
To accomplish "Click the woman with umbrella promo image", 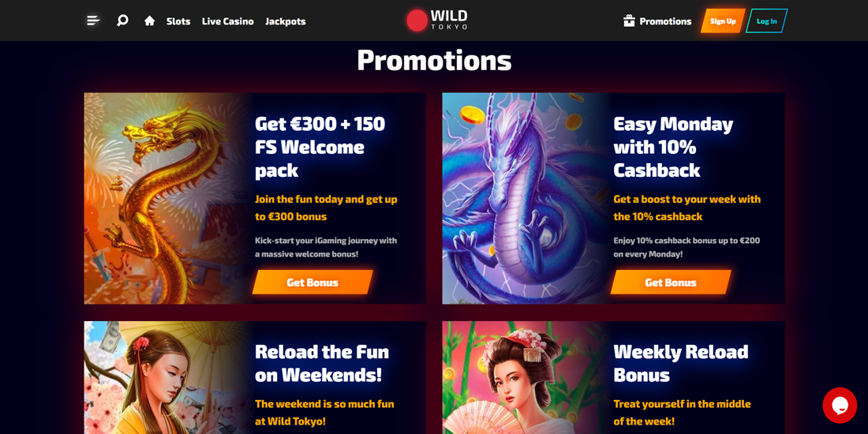I will [166, 377].
